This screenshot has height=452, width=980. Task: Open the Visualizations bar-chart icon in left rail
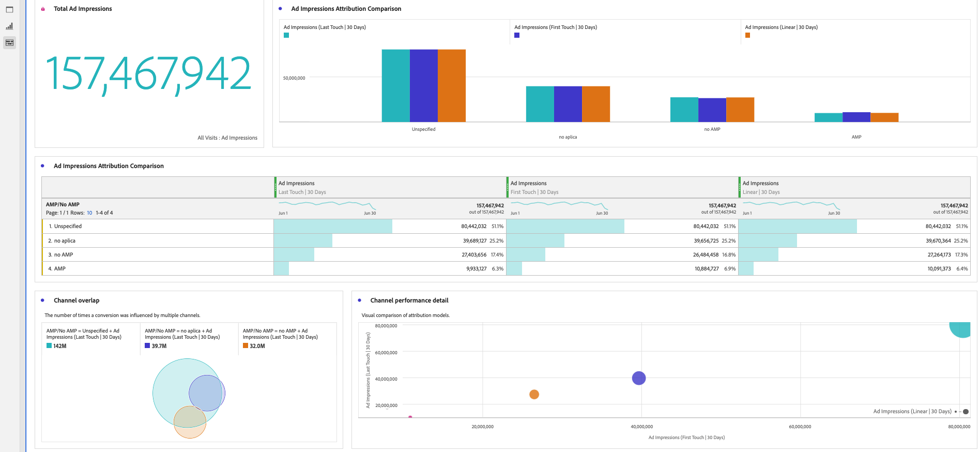click(9, 26)
